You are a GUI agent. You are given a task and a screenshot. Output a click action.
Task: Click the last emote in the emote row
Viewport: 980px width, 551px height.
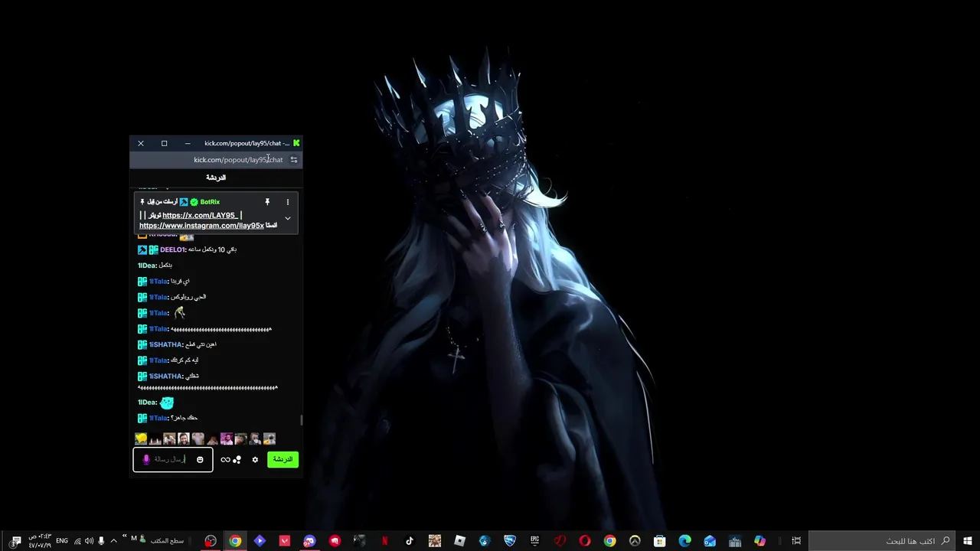click(269, 439)
